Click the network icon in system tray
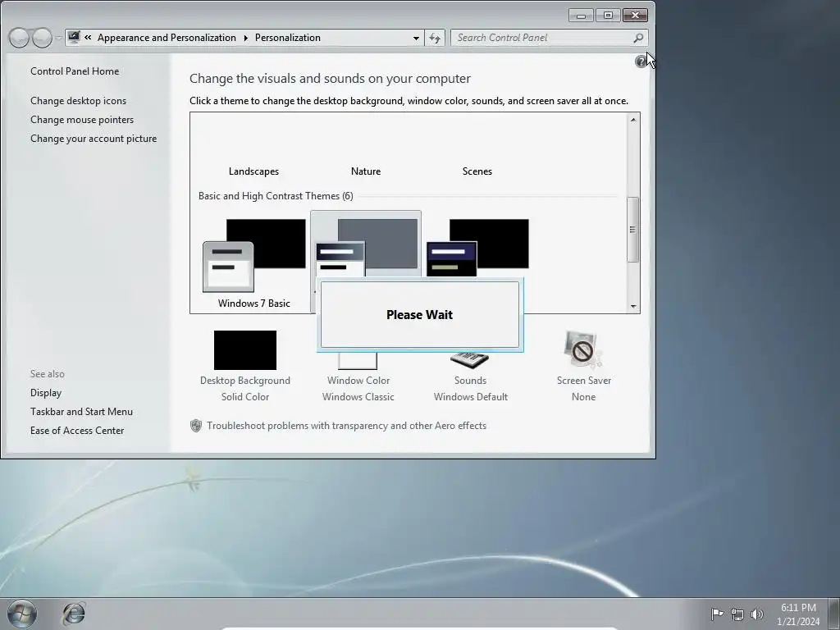 point(737,614)
